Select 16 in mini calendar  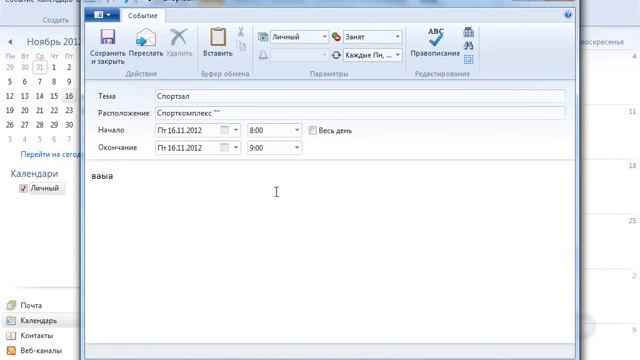click(x=69, y=96)
